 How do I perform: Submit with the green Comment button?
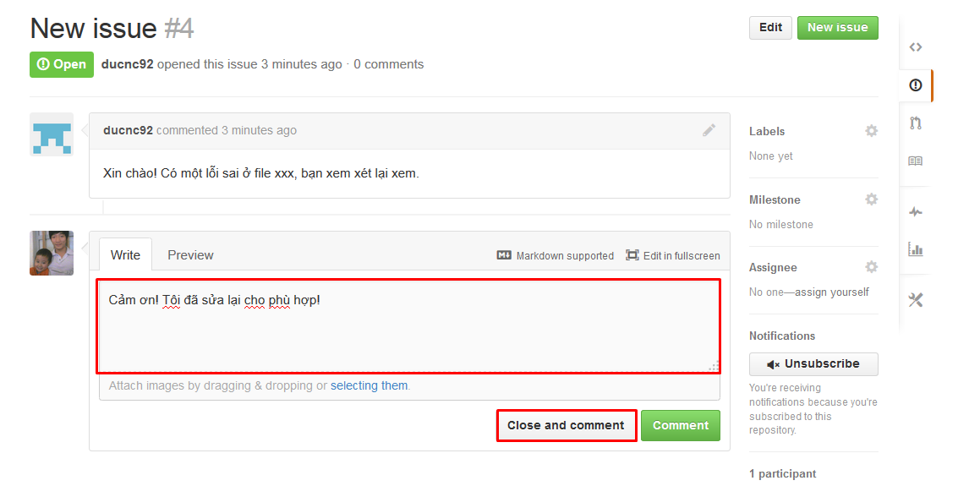tap(681, 425)
